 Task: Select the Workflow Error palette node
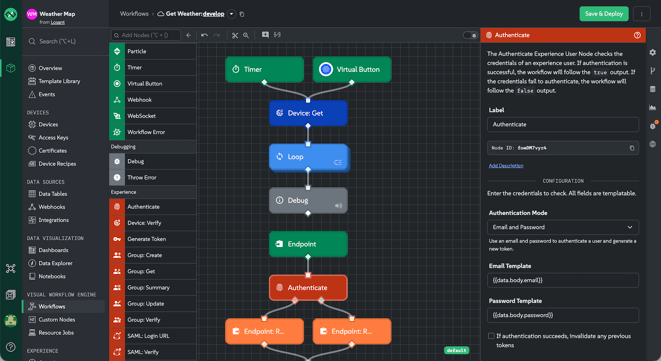click(x=153, y=132)
